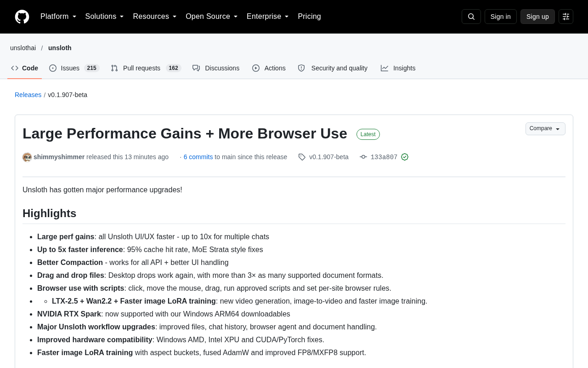Expand the Enterprise menu
Viewport: 588px width, 368px height.
(268, 17)
